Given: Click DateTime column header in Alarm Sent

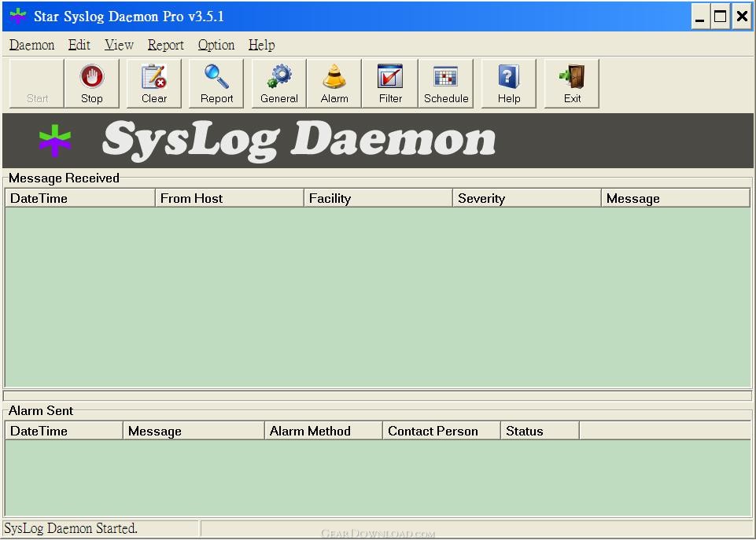Looking at the screenshot, I should point(65,431).
